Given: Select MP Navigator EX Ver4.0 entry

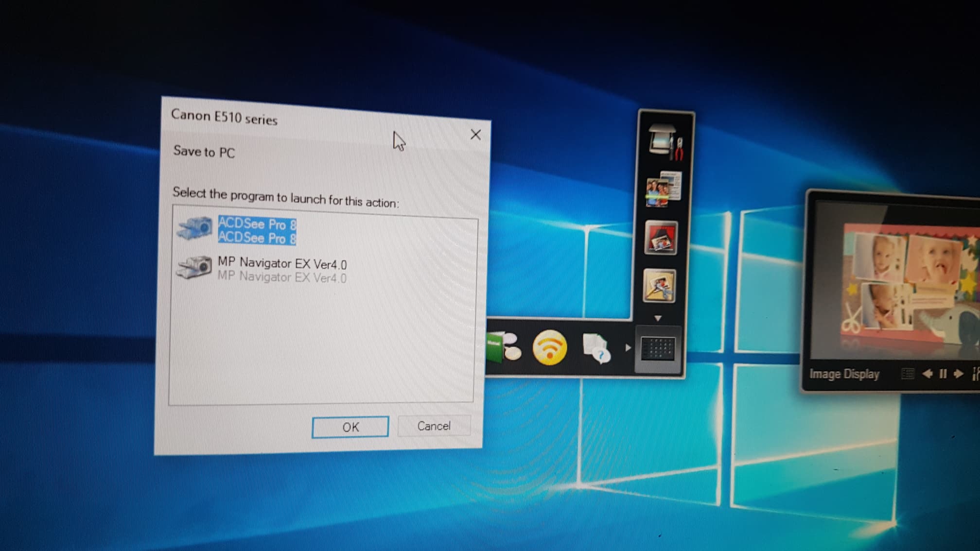Looking at the screenshot, I should (282, 270).
